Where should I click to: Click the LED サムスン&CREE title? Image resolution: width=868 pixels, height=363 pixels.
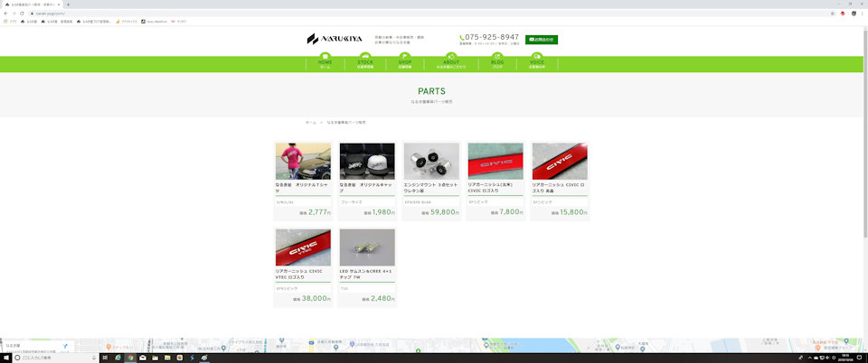(x=364, y=274)
